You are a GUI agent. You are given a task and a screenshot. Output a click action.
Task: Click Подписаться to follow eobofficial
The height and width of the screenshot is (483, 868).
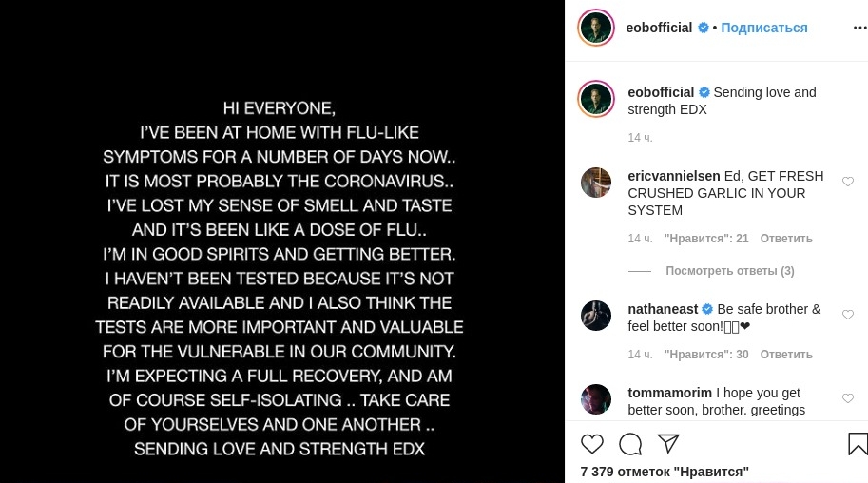pos(763,28)
